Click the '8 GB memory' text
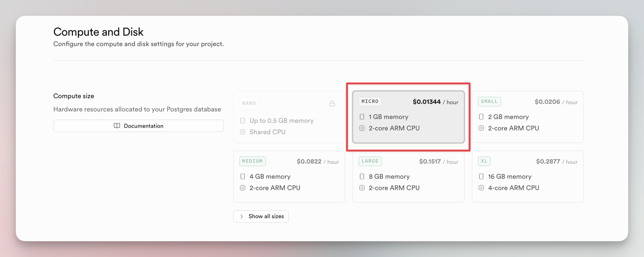Viewport: 644px width, 257px height. (389, 176)
